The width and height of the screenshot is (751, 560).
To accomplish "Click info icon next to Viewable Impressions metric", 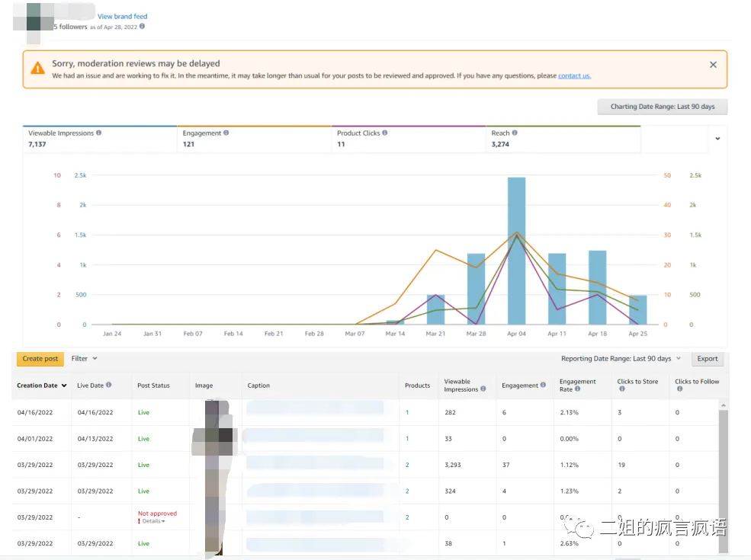I will click(98, 133).
